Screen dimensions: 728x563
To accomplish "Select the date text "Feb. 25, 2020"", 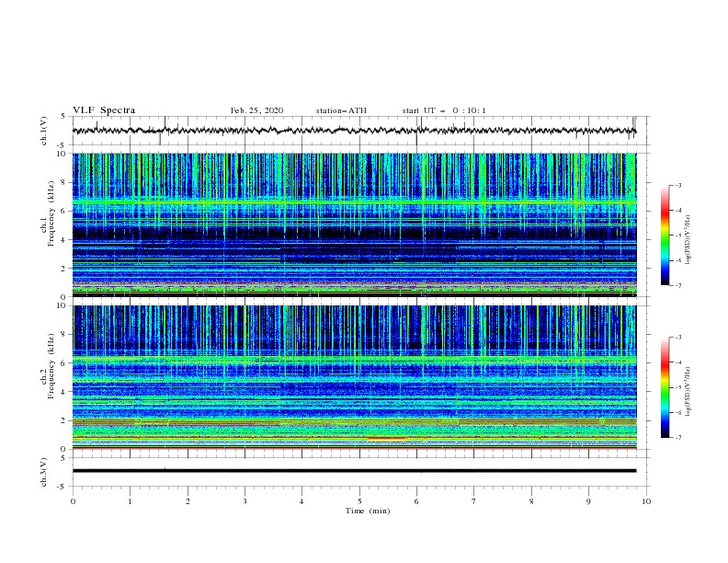I will [256, 110].
